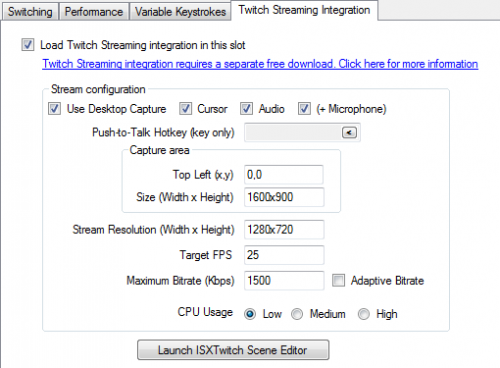
Task: Open the Twitch Streaming separate download info link
Action: coord(260,64)
